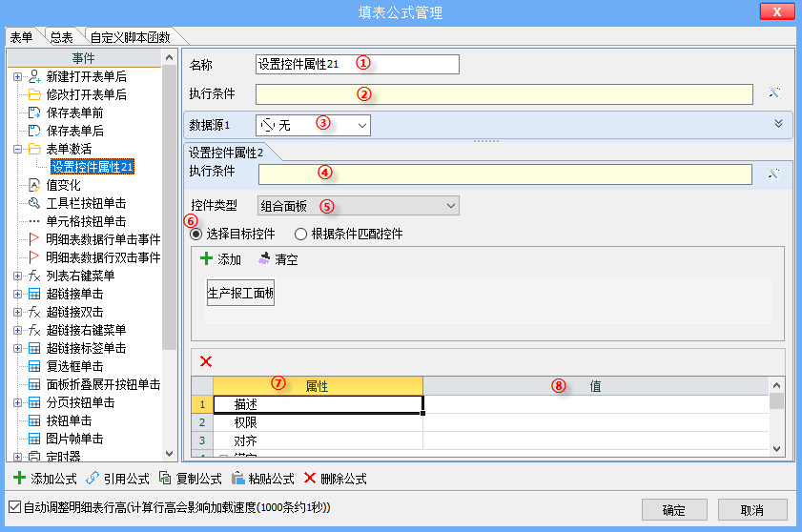
Task: Open formula editor for top 执行条件
Action: [x=775, y=93]
